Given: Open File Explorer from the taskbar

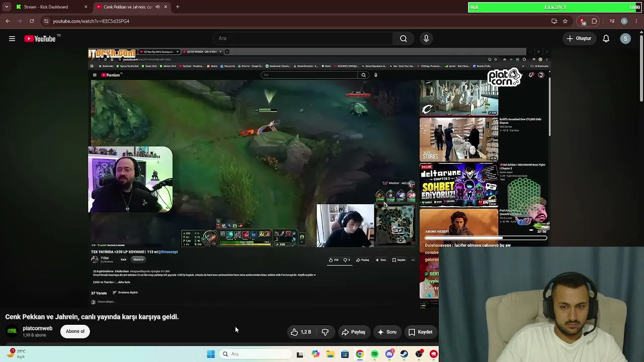Looking at the screenshot, I should tap(330, 354).
